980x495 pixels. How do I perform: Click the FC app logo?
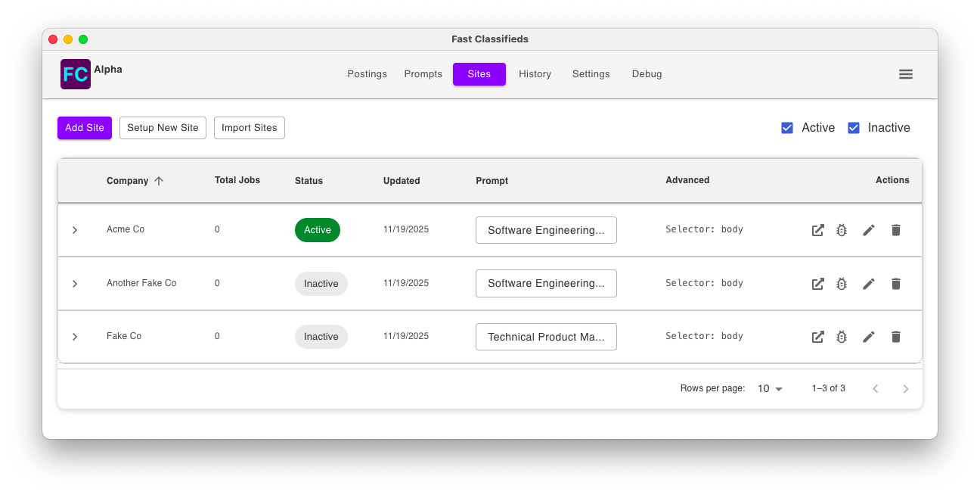pos(76,74)
